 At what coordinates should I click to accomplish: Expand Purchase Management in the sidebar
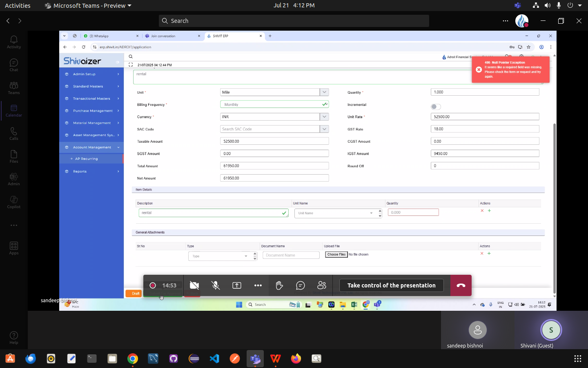93,111
